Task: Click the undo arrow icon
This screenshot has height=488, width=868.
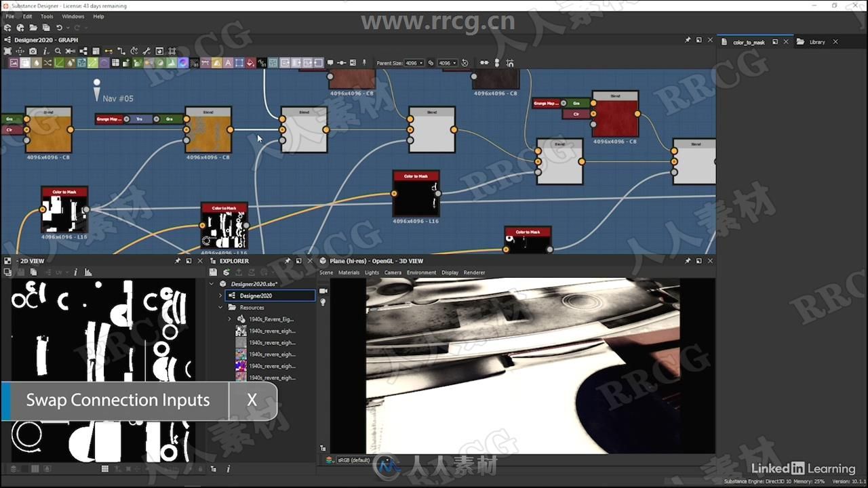Action: 59,28
